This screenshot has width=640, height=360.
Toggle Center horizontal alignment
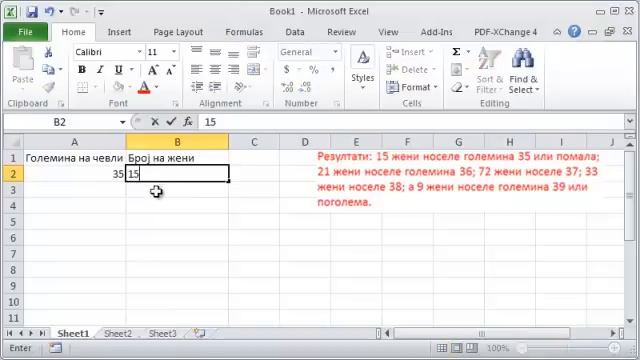point(215,69)
